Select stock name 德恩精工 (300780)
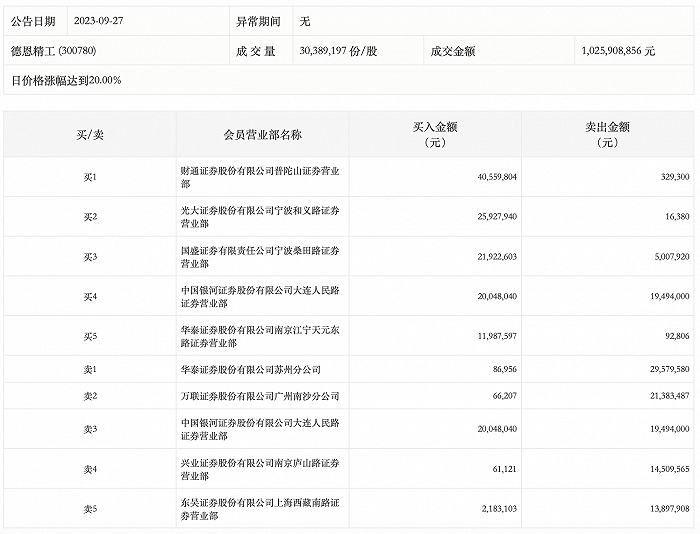 coord(54,51)
